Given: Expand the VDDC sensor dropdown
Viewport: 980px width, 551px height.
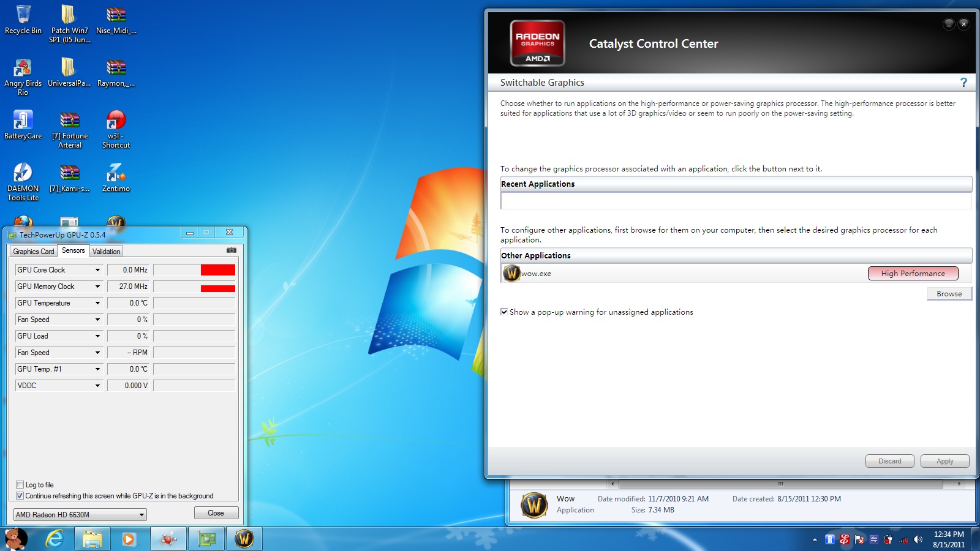Looking at the screenshot, I should pos(97,386).
